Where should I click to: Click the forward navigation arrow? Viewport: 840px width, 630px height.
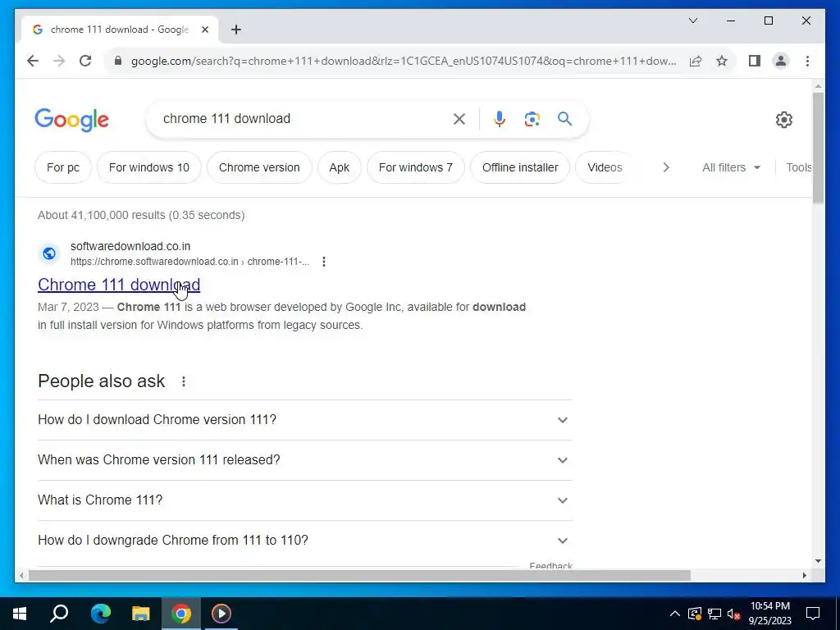coord(59,61)
